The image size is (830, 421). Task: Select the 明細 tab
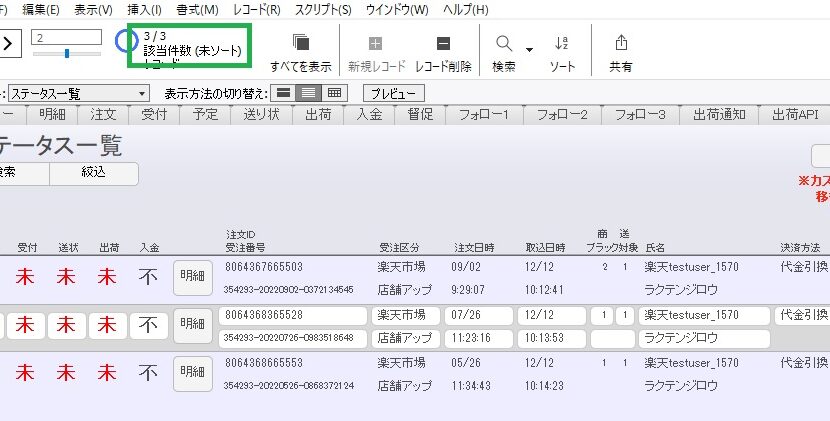coord(52,114)
